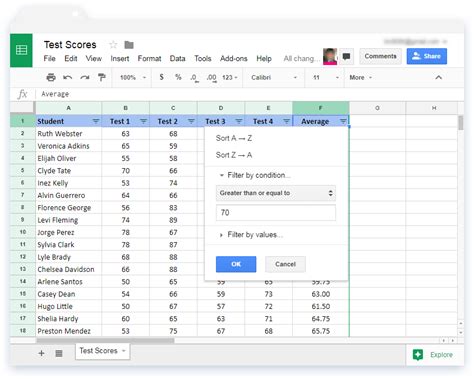Choose Sort A to Z
This screenshot has height=379, width=474.
[x=234, y=138]
